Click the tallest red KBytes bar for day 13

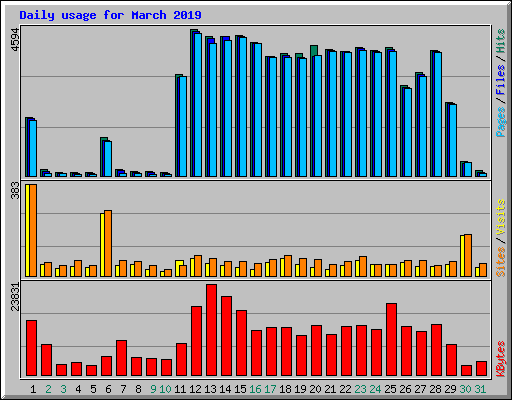pos(211,330)
